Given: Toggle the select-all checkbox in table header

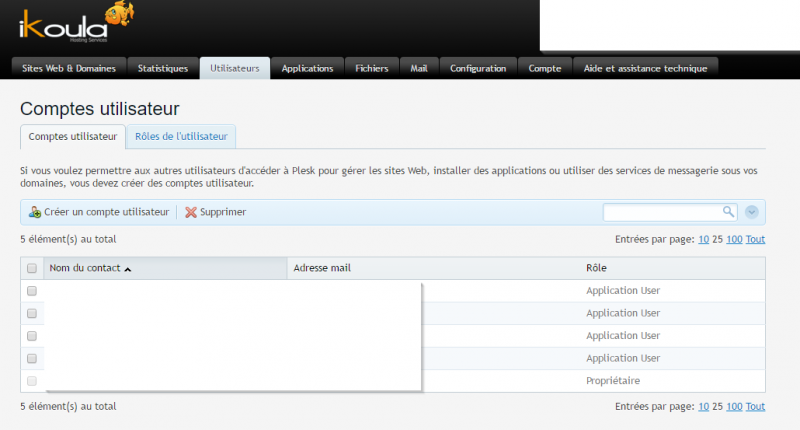Looking at the screenshot, I should click(32, 268).
